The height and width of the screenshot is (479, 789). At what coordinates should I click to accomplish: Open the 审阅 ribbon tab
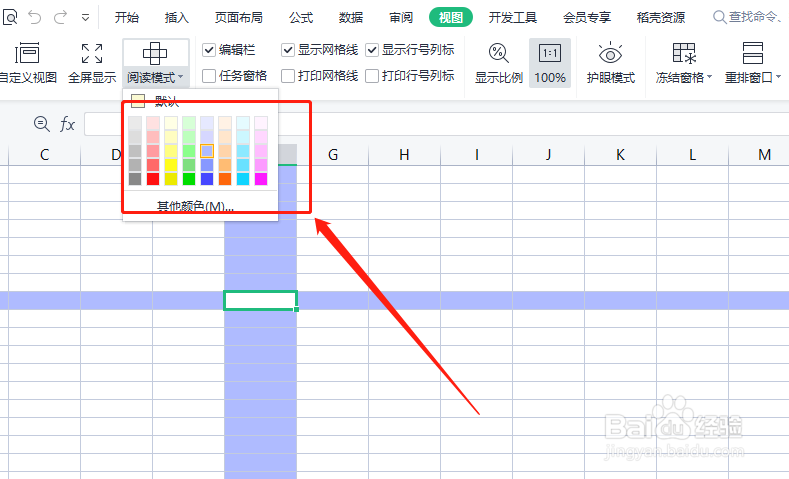tap(401, 18)
